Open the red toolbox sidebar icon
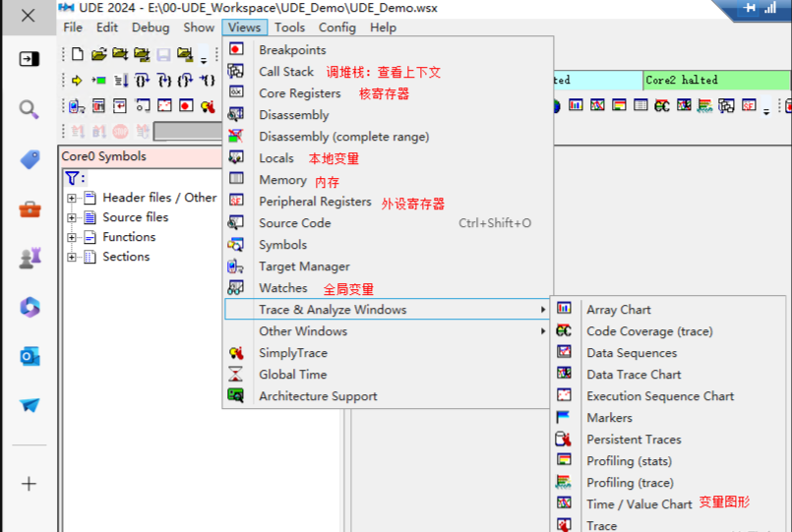The height and width of the screenshot is (532, 792). click(x=30, y=208)
